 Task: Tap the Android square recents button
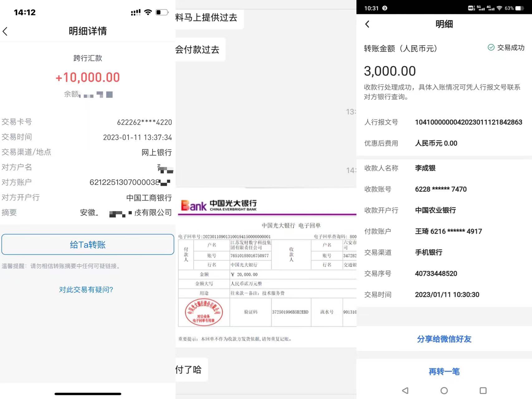click(x=483, y=390)
